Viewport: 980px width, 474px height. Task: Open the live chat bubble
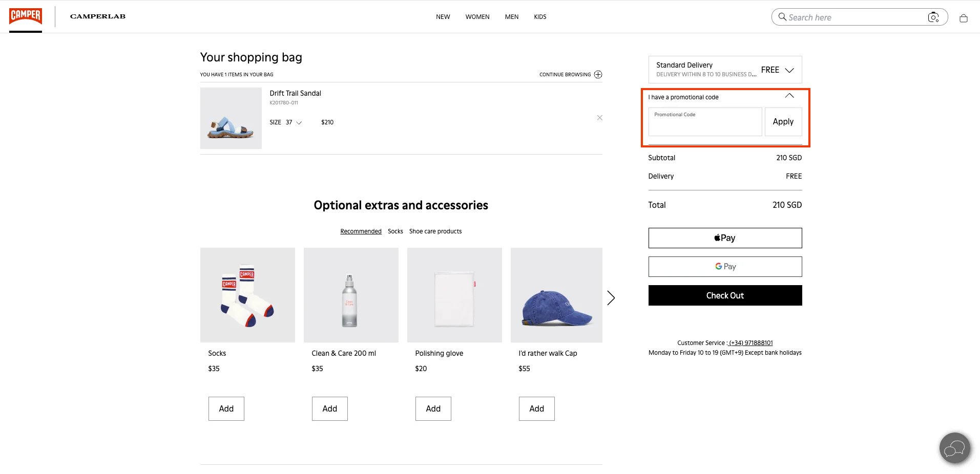[x=955, y=448]
